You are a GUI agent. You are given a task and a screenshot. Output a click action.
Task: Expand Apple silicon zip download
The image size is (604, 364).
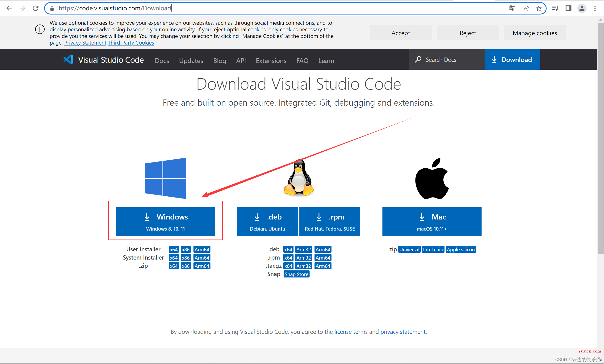pyautogui.click(x=461, y=249)
